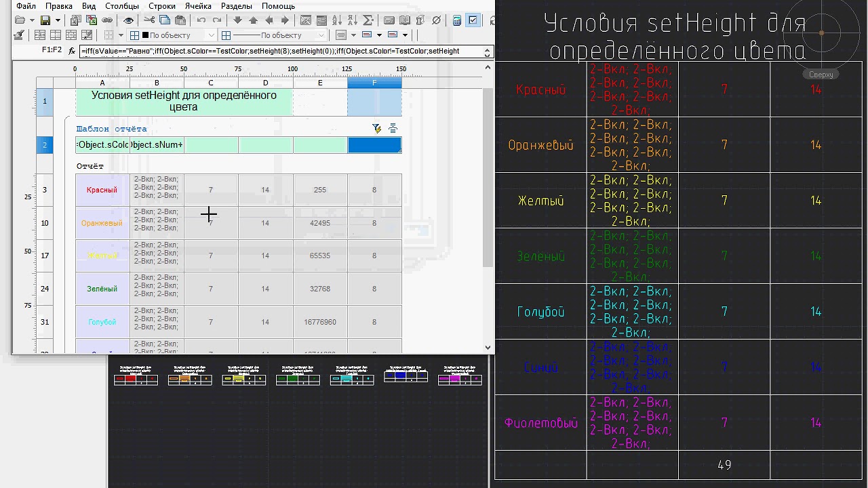Click 'Фиолетовый' text in drawing table
The width and height of the screenshot is (868, 488).
pyautogui.click(x=540, y=423)
